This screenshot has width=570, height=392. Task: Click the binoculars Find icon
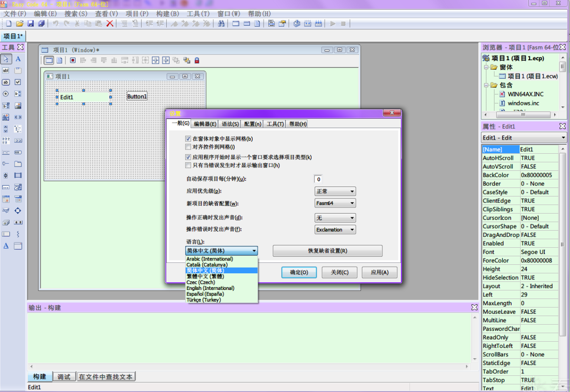click(x=221, y=23)
